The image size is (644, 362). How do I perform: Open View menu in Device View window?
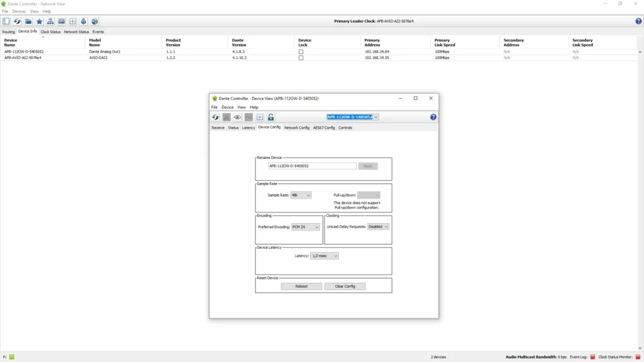(x=241, y=107)
